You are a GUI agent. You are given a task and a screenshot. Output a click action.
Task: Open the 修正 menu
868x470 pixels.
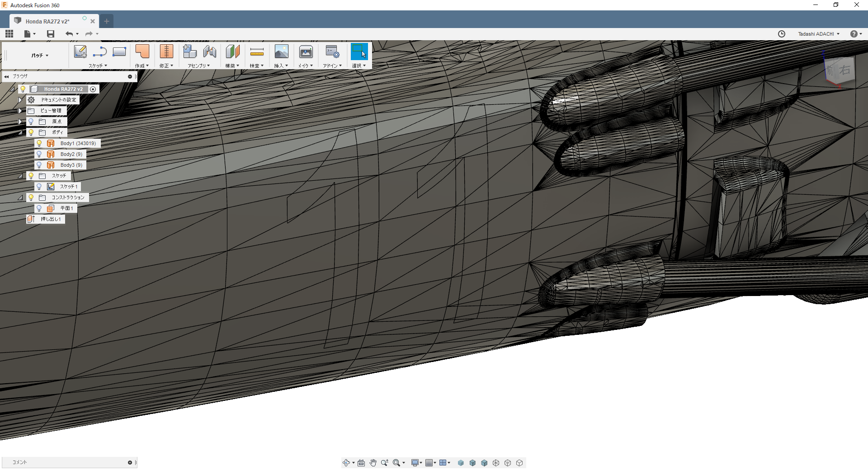pos(166,66)
